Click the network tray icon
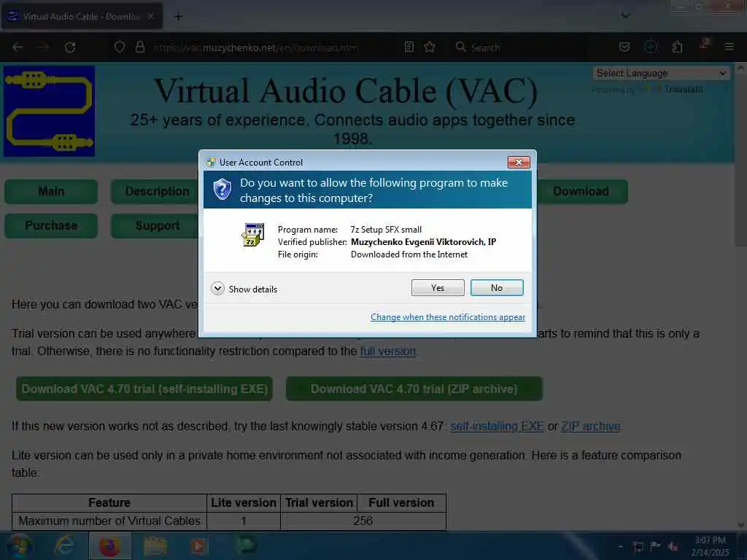Viewport: 747px width, 560px height. click(x=638, y=547)
